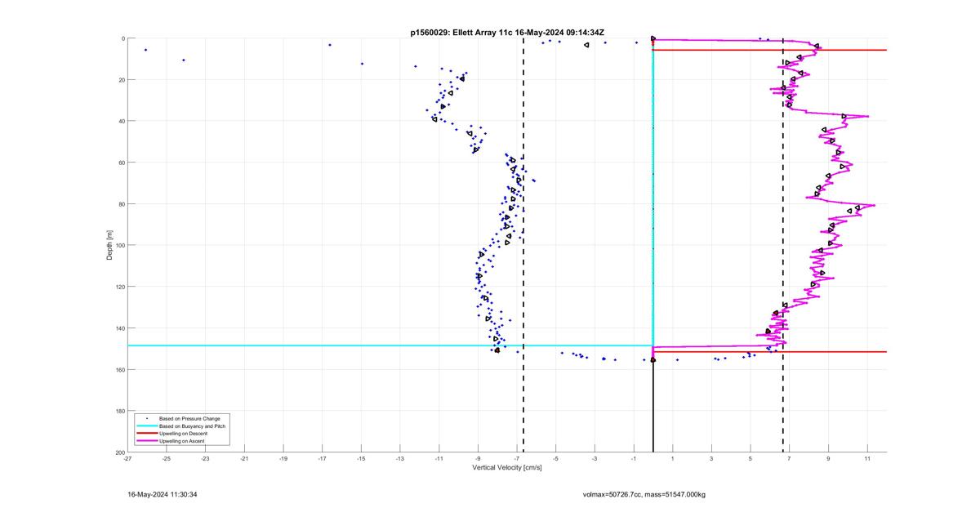The width and height of the screenshot is (980, 508).
Task: Click x-axis tick label '-7'
Action: [x=517, y=459]
